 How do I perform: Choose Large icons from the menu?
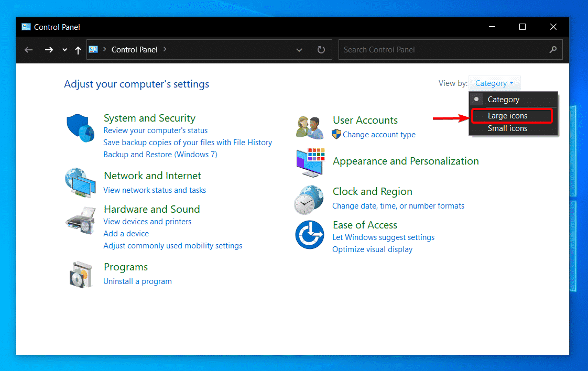(x=512, y=115)
